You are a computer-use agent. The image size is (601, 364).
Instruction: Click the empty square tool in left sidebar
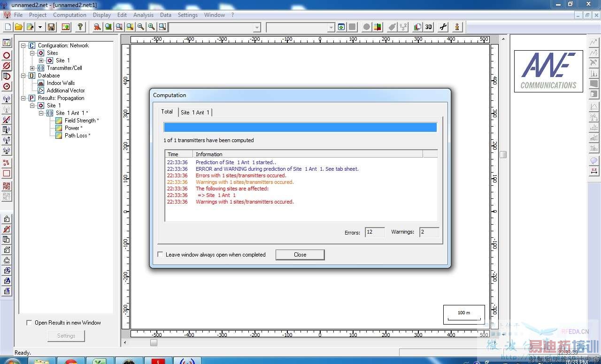[7, 174]
